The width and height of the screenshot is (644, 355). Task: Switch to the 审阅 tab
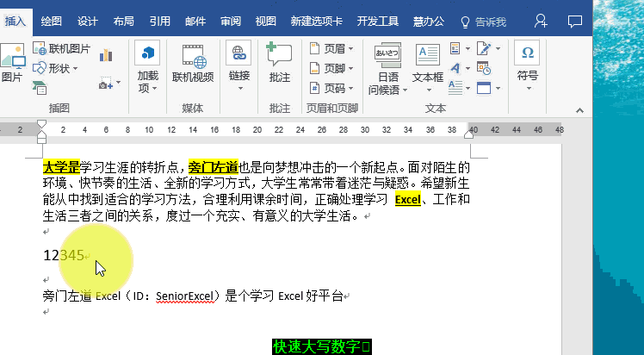231,22
